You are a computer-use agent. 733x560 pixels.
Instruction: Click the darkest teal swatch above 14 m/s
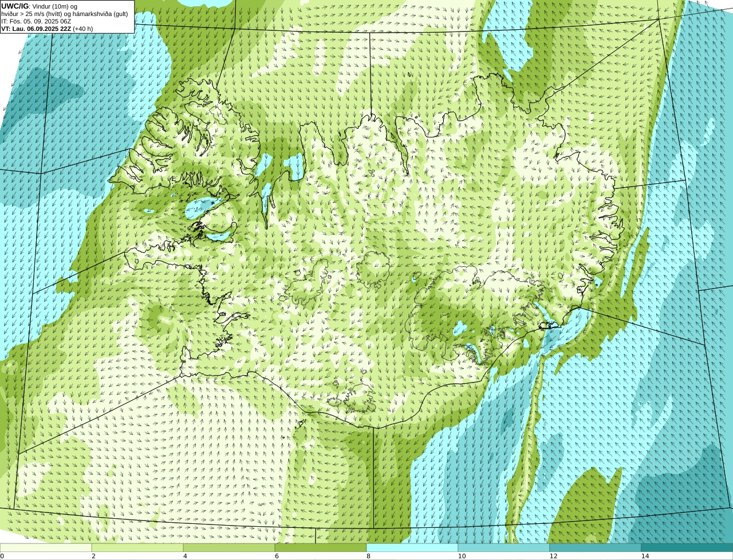pos(687,547)
